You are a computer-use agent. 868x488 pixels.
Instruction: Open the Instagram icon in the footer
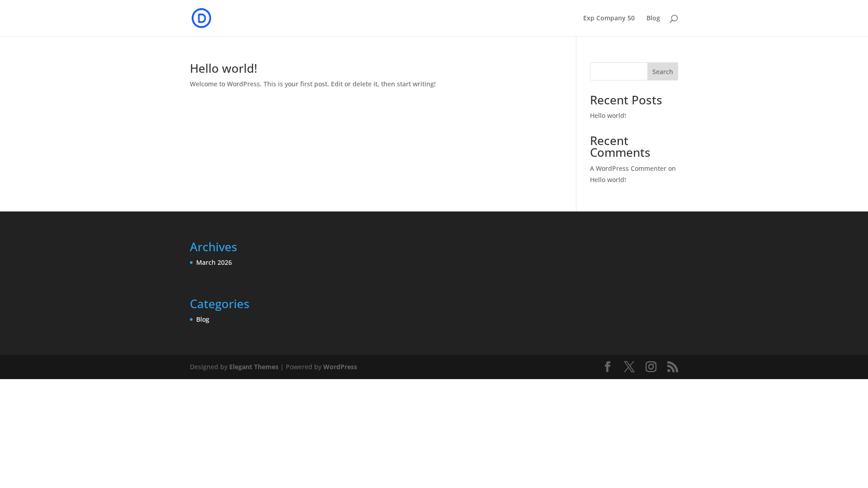[651, 366]
